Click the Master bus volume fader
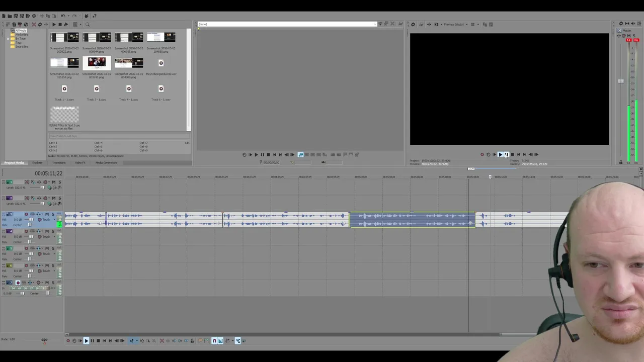The width and height of the screenshot is (644, 362). (x=621, y=80)
